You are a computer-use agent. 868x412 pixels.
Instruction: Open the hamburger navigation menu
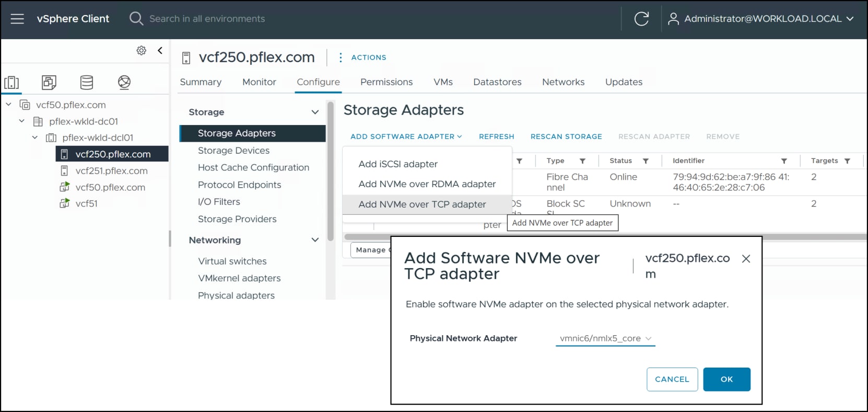tap(17, 19)
